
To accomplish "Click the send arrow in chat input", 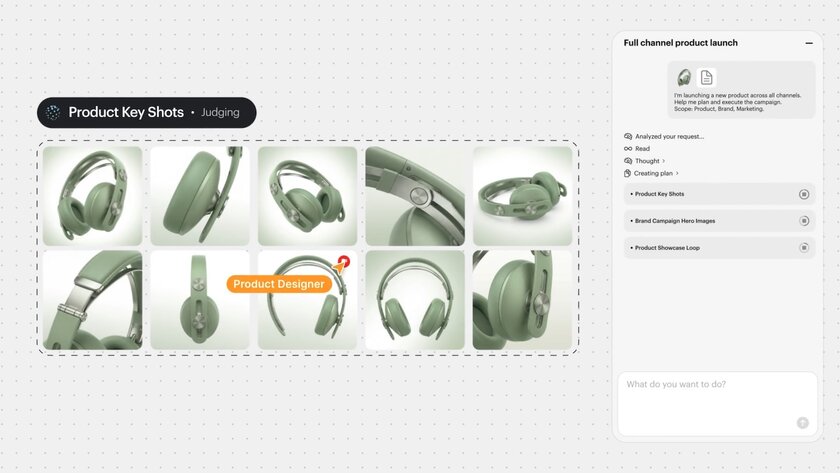I will 802,423.
